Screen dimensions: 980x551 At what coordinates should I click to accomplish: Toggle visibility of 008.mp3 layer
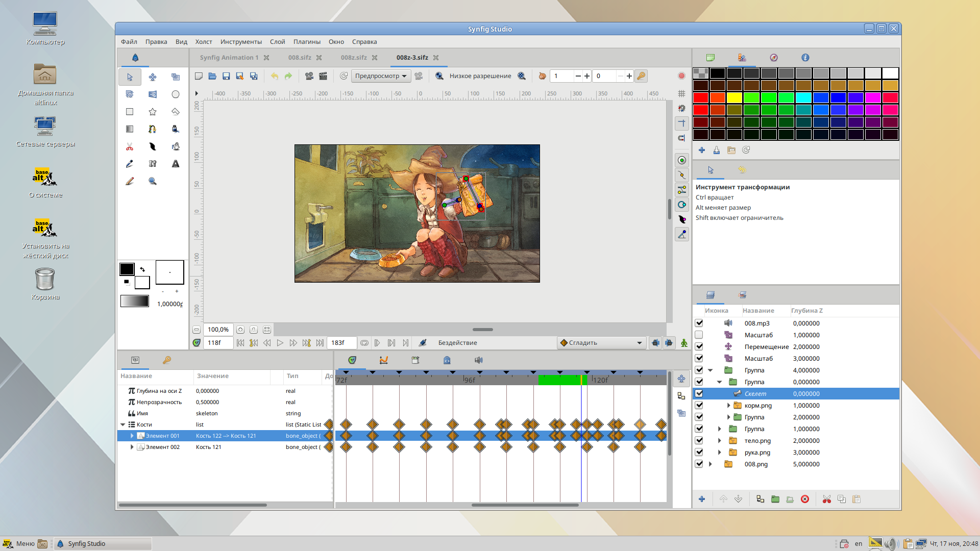point(699,323)
